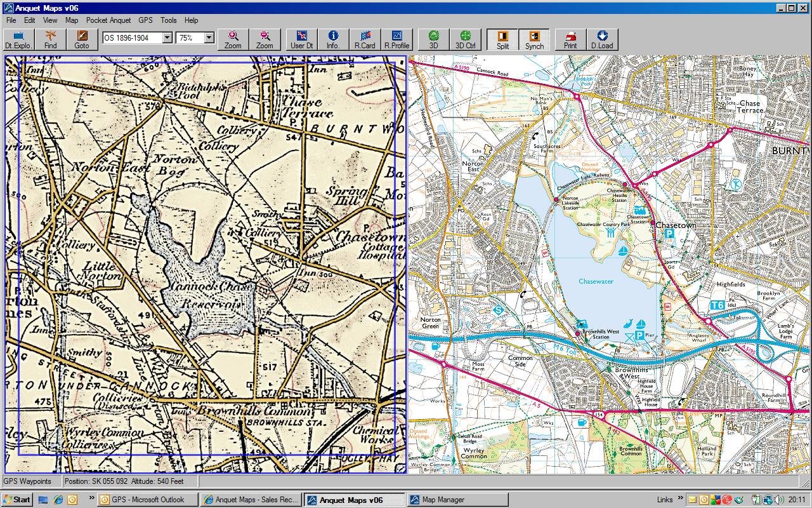The width and height of the screenshot is (812, 508).
Task: Click the mail envelope tray icon
Action: point(692,500)
